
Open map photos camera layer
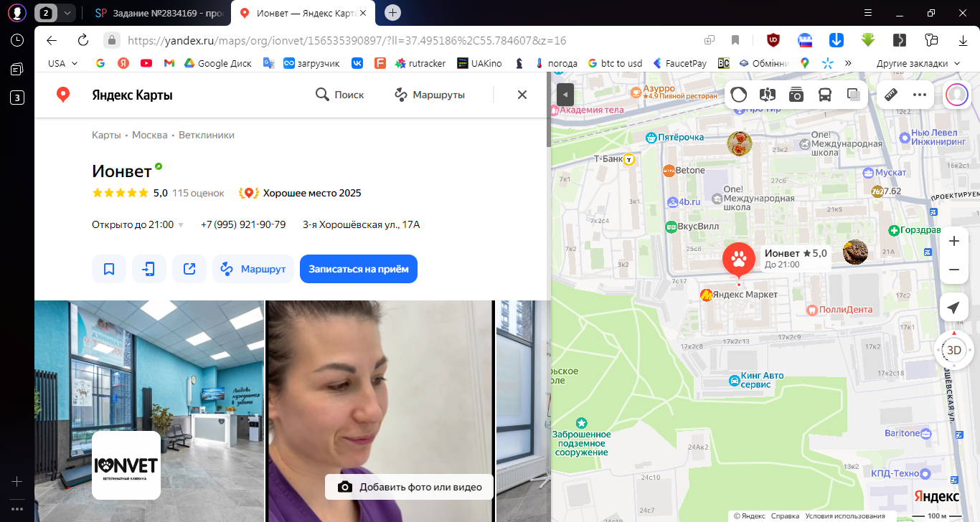click(796, 95)
